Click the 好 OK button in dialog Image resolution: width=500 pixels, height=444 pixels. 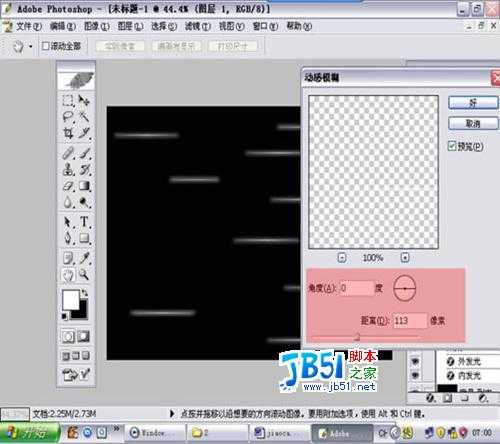click(x=473, y=103)
